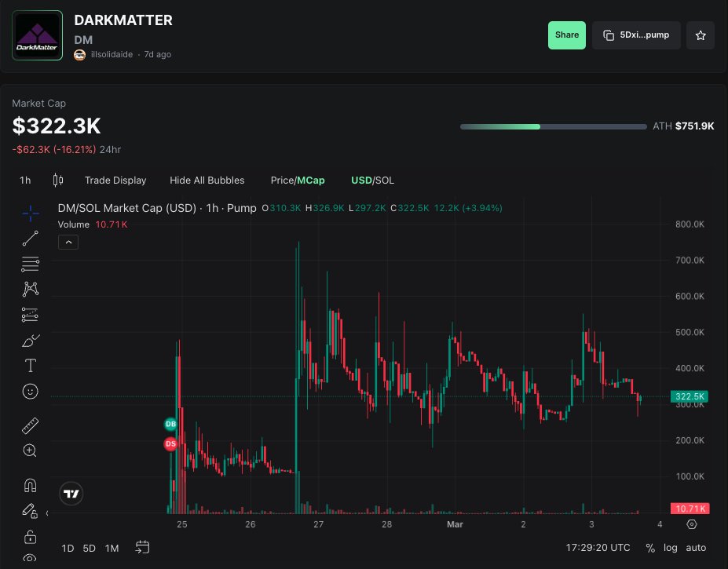Click the DM ticker symbol
The width and height of the screenshot is (728, 569).
click(83, 40)
